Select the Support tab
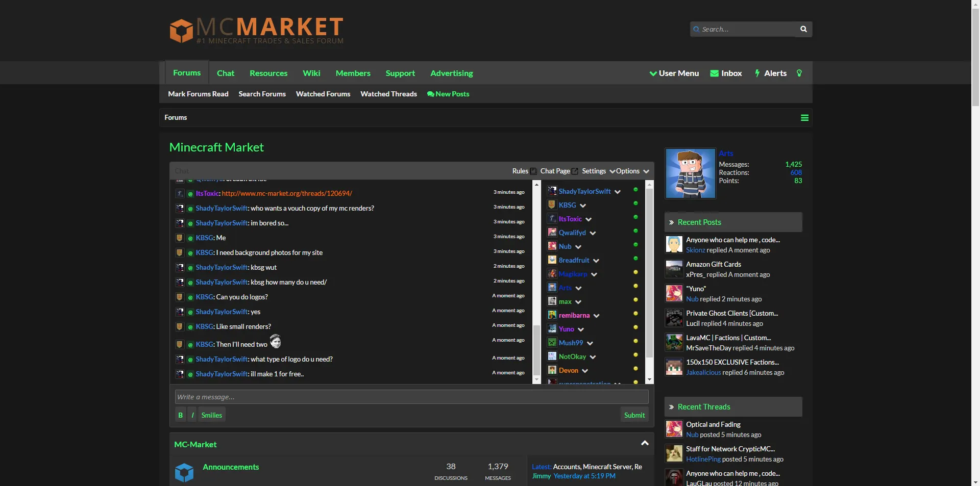 pos(400,73)
